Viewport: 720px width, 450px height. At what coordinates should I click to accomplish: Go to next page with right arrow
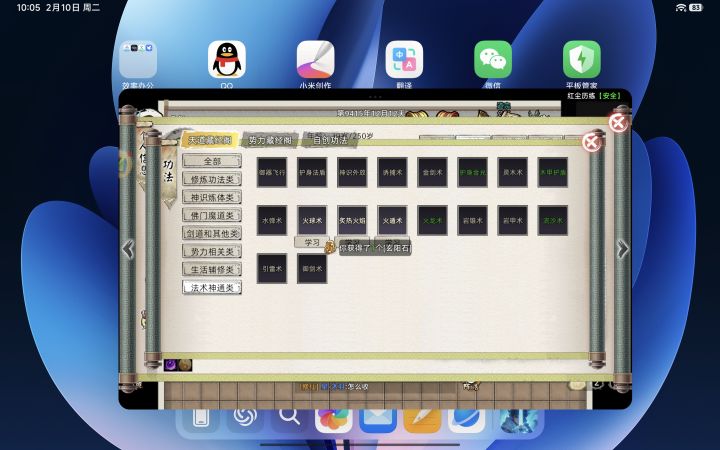(x=622, y=249)
